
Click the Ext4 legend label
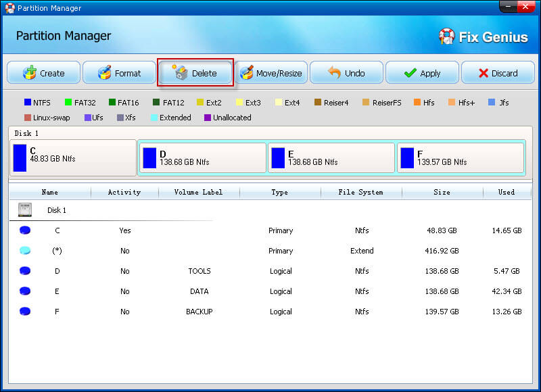tap(292, 103)
